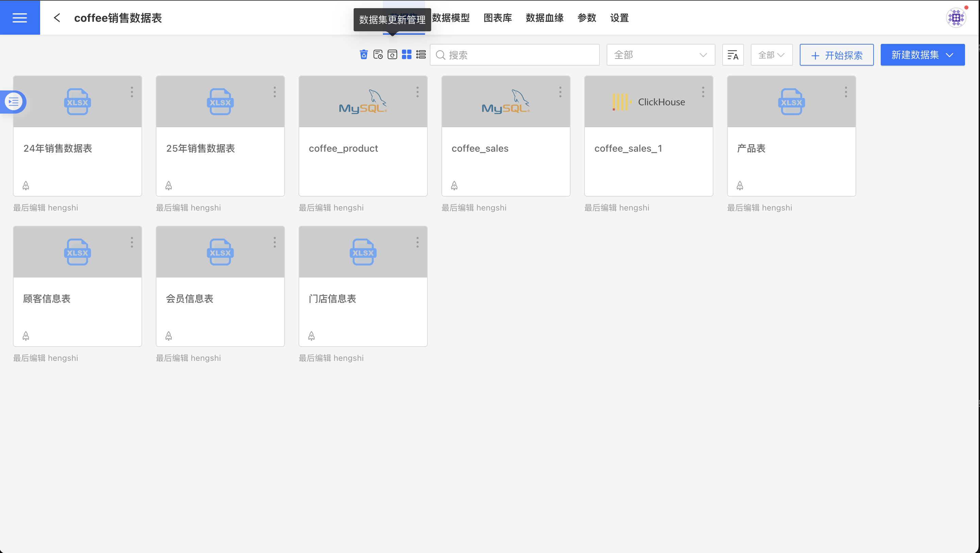Open more options on coffee_sales_1 card
This screenshot has height=553, width=980.
point(703,92)
